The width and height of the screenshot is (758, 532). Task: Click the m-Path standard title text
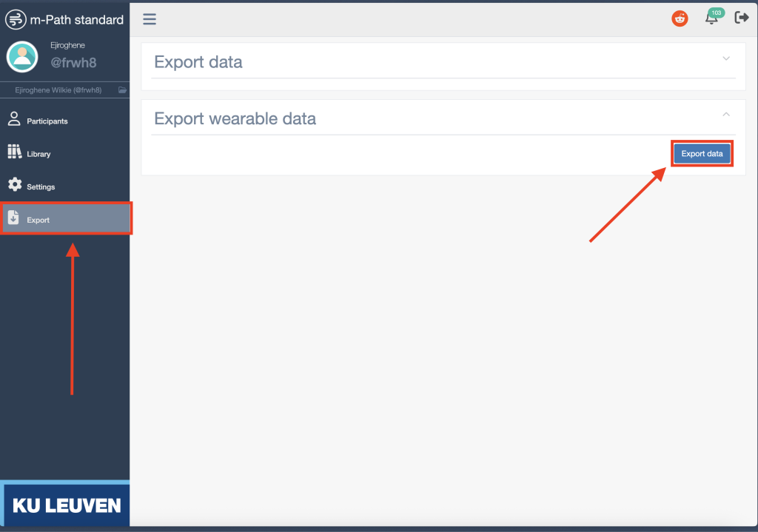[77, 19]
